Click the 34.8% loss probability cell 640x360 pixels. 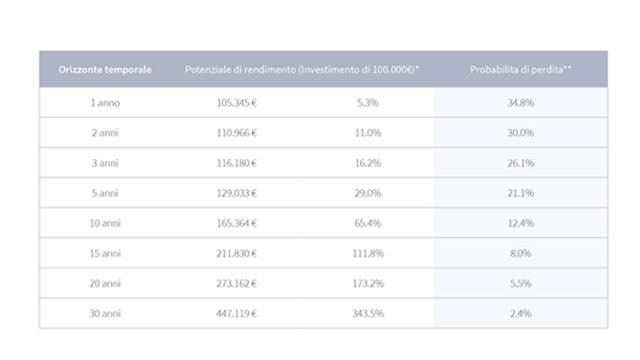click(x=520, y=103)
